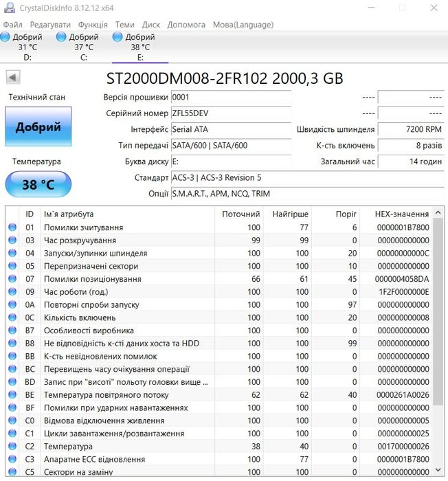Click the blue dot of attribute B8

point(12,343)
